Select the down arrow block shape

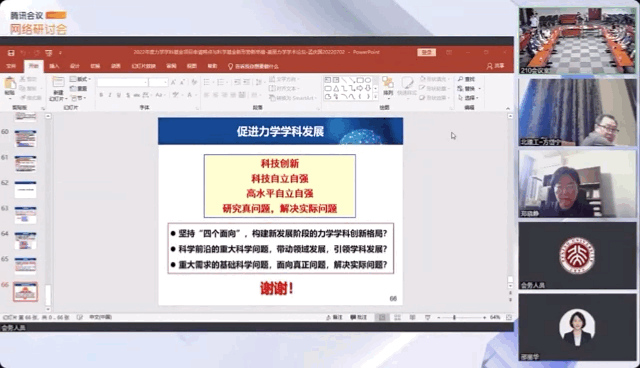368,88
